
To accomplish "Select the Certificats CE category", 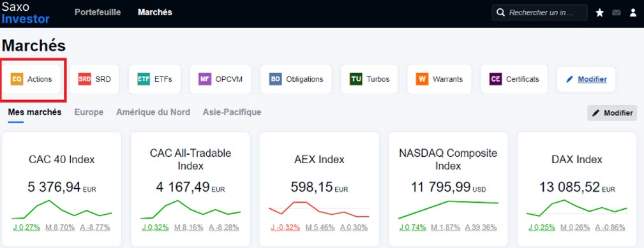I will (514, 79).
